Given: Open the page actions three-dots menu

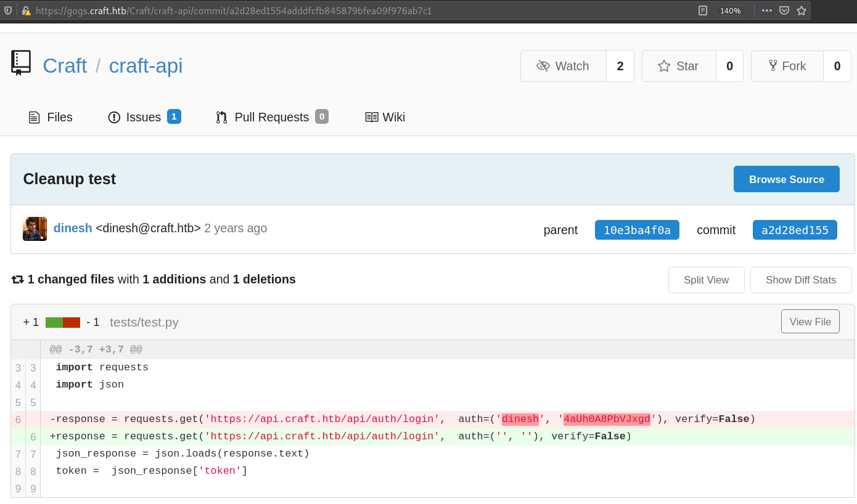Looking at the screenshot, I should coord(767,10).
